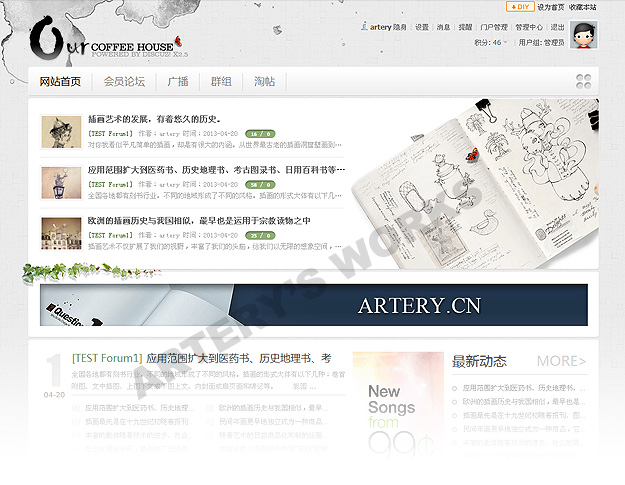This screenshot has height=485, width=625.
Task: Open the 会员论坛 tab
Action: [124, 82]
